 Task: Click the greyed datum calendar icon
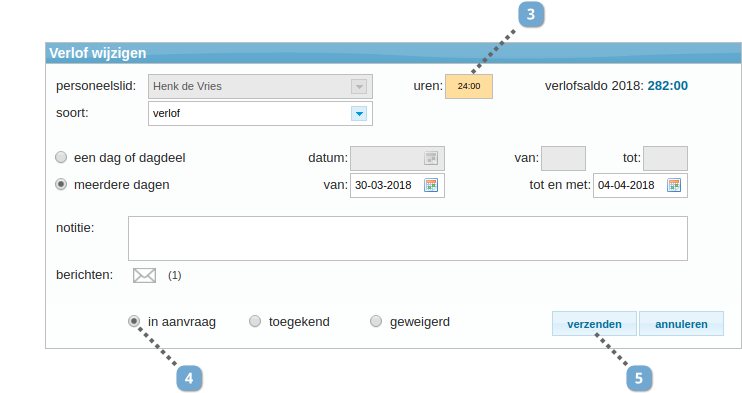[431, 158]
